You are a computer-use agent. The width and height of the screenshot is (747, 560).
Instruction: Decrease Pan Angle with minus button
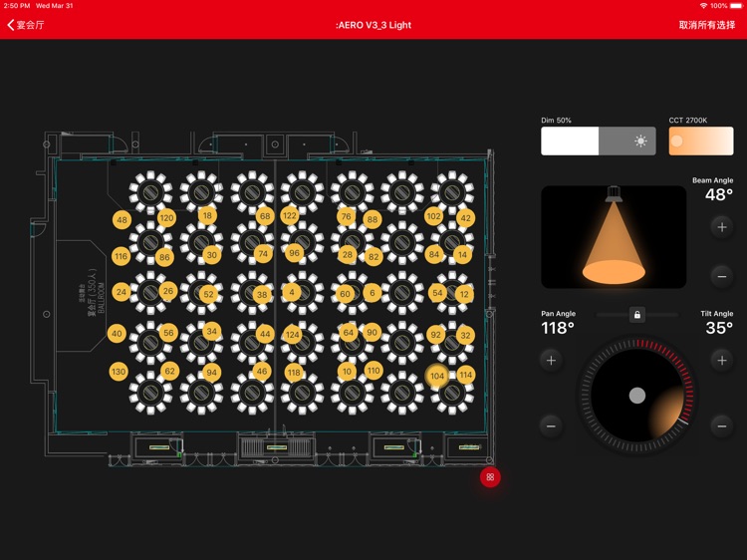551,425
